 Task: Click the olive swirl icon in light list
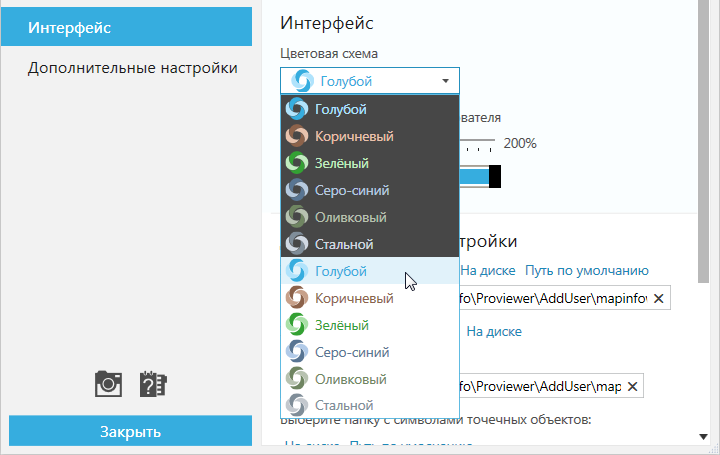[x=297, y=379]
